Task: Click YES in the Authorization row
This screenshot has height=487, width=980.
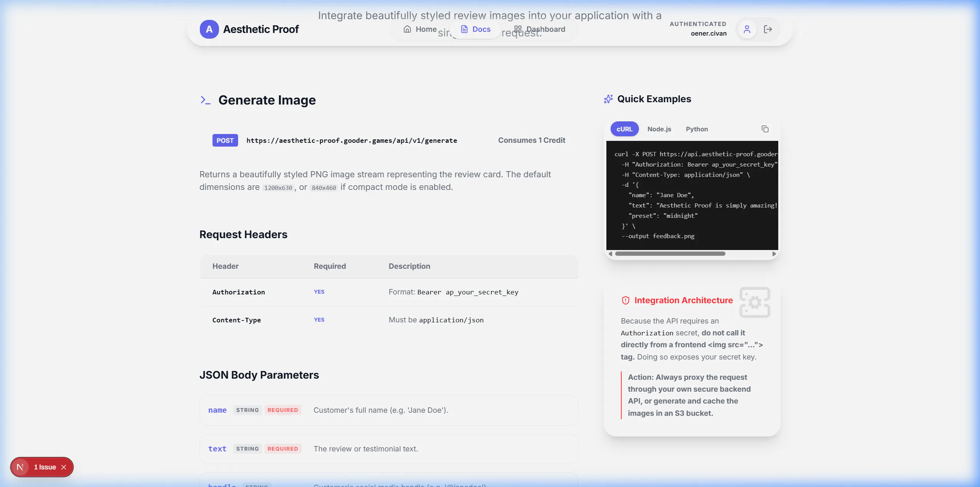Action: 319,292
